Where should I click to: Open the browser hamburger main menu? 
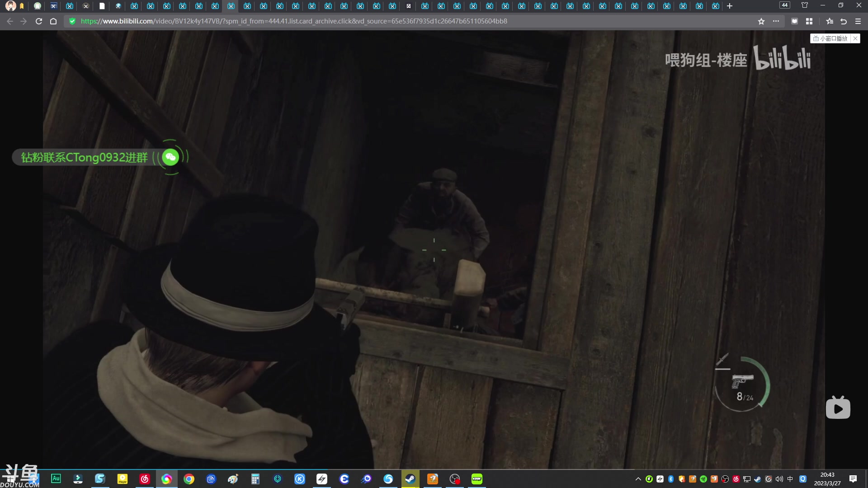click(858, 21)
